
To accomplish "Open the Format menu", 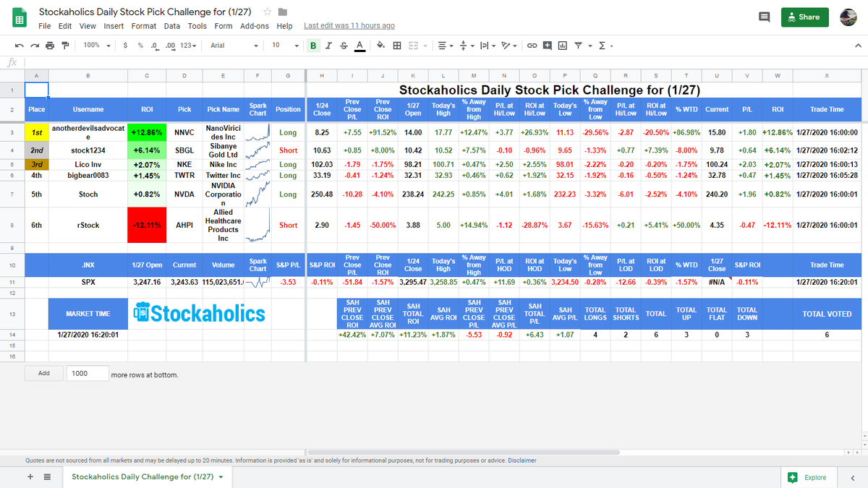I will 144,26.
